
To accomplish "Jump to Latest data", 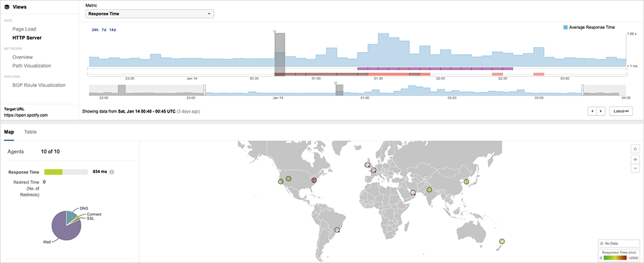I will [x=621, y=111].
